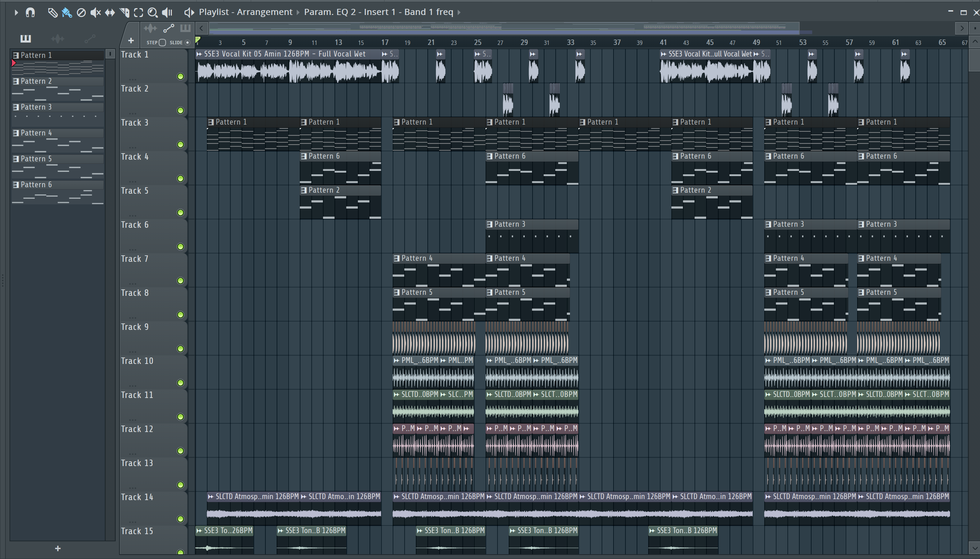Show automation clips in the picker panel
Image resolution: width=980 pixels, height=559 pixels.
(90, 38)
